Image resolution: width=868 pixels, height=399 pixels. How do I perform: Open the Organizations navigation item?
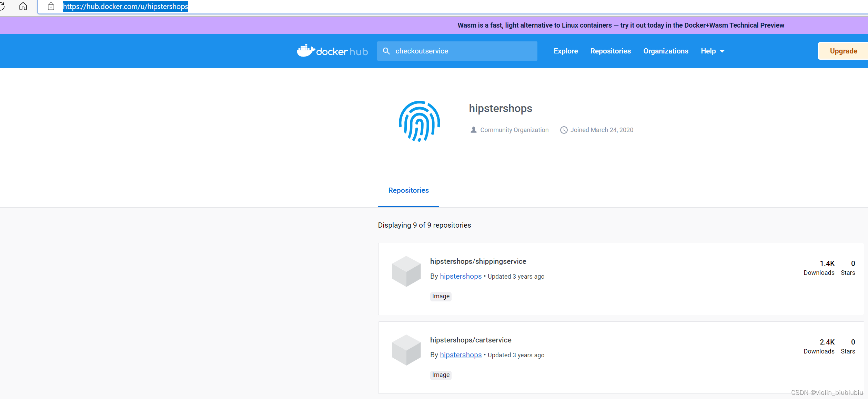coord(665,51)
